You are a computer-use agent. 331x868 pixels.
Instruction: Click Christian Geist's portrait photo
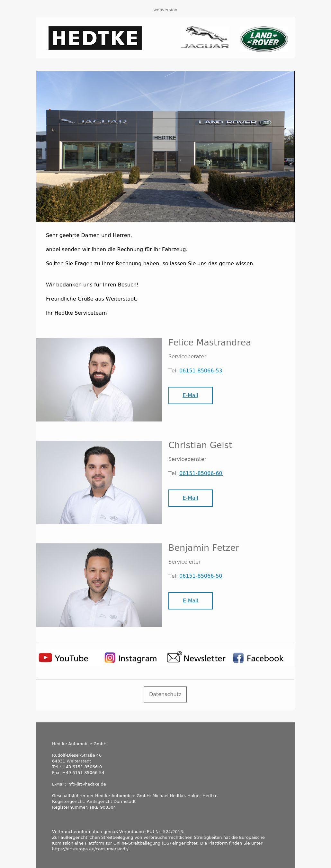99,482
